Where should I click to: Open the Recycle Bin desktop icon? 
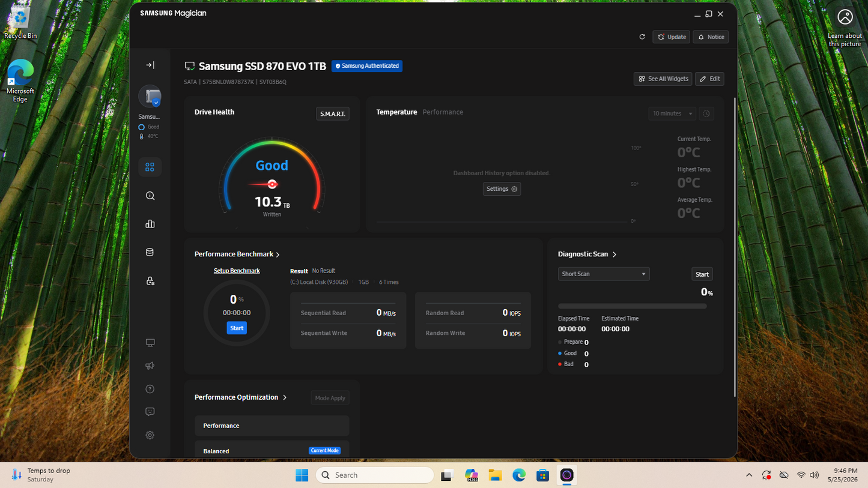pos(20,24)
